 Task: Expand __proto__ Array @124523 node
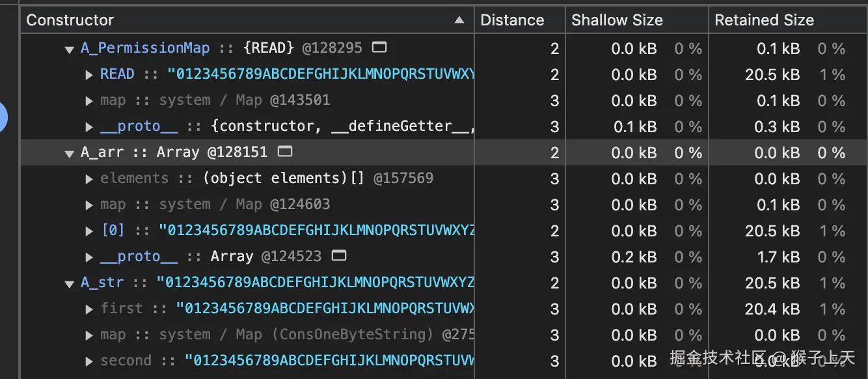[x=89, y=257]
